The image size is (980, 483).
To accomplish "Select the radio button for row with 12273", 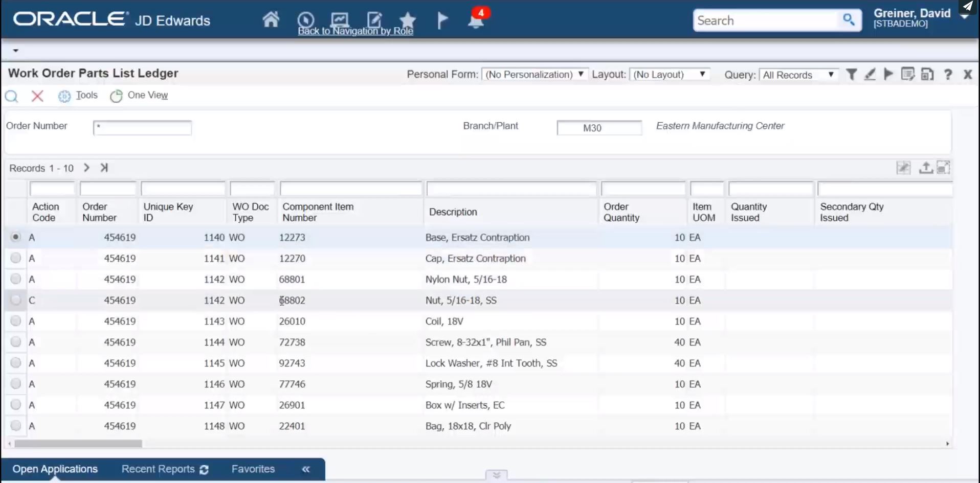I will (15, 237).
